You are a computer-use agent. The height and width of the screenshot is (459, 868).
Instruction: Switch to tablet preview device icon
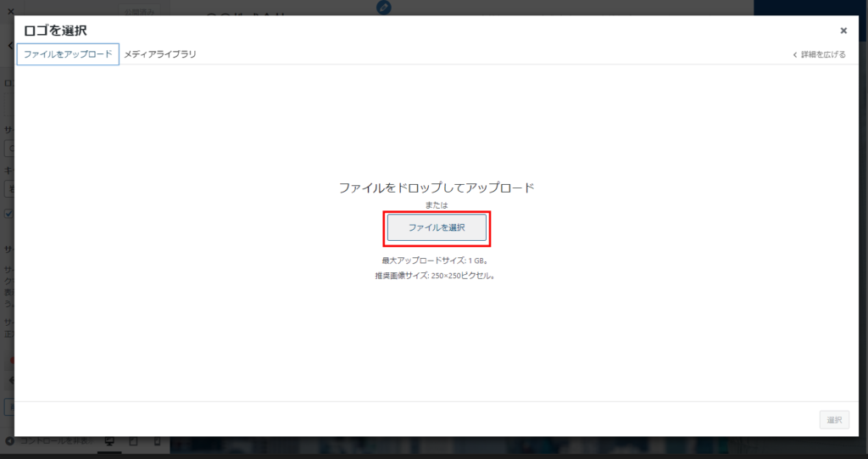pos(133,441)
